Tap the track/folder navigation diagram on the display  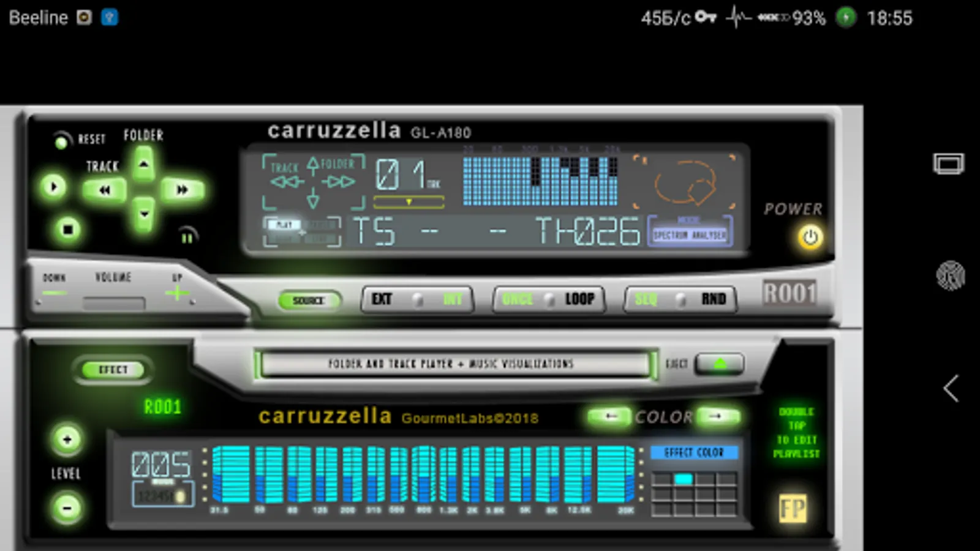pos(313,182)
